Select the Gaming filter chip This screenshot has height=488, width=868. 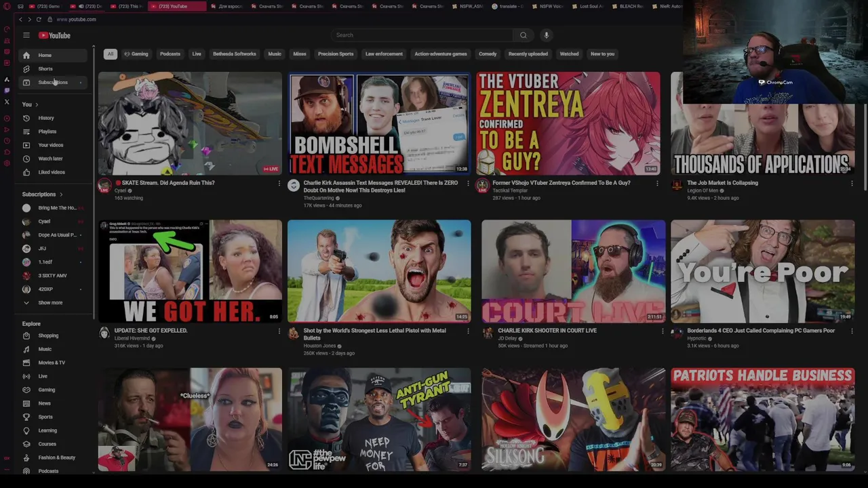136,54
